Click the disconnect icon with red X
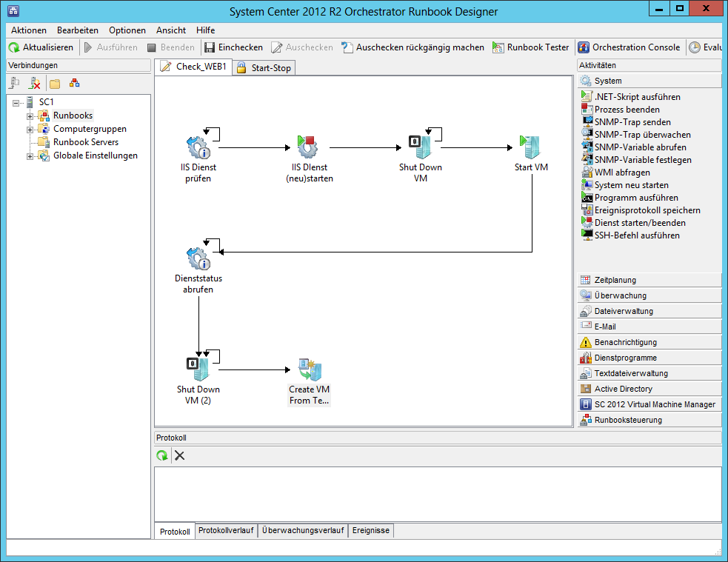 [x=34, y=83]
